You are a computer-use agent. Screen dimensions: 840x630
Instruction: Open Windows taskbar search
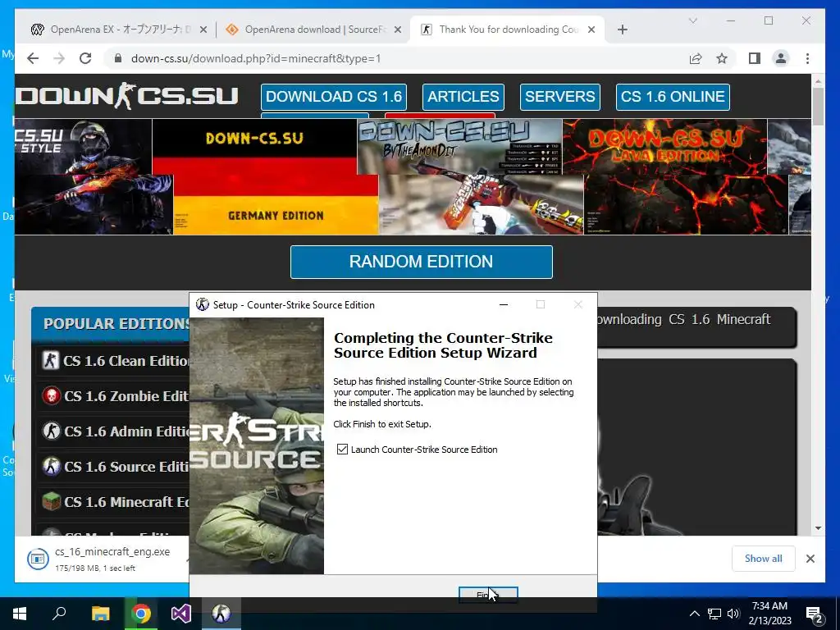tap(59, 614)
